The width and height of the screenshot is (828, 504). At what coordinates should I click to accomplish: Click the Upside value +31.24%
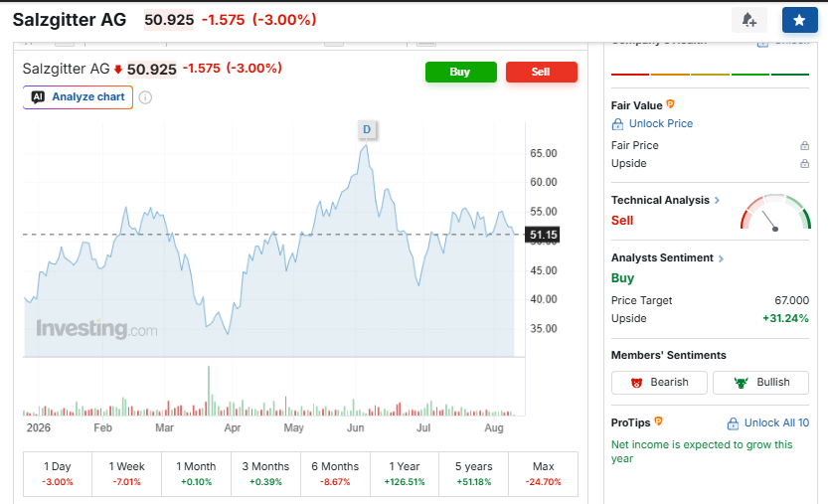click(785, 318)
